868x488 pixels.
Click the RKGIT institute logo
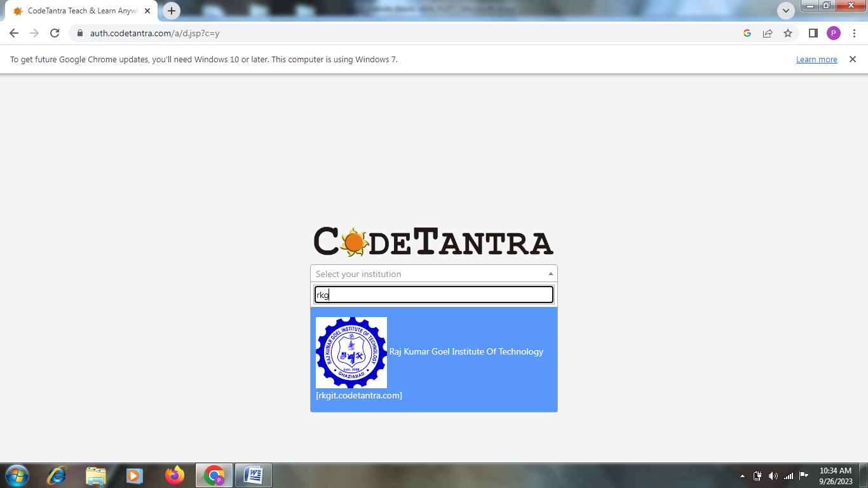[x=351, y=353]
